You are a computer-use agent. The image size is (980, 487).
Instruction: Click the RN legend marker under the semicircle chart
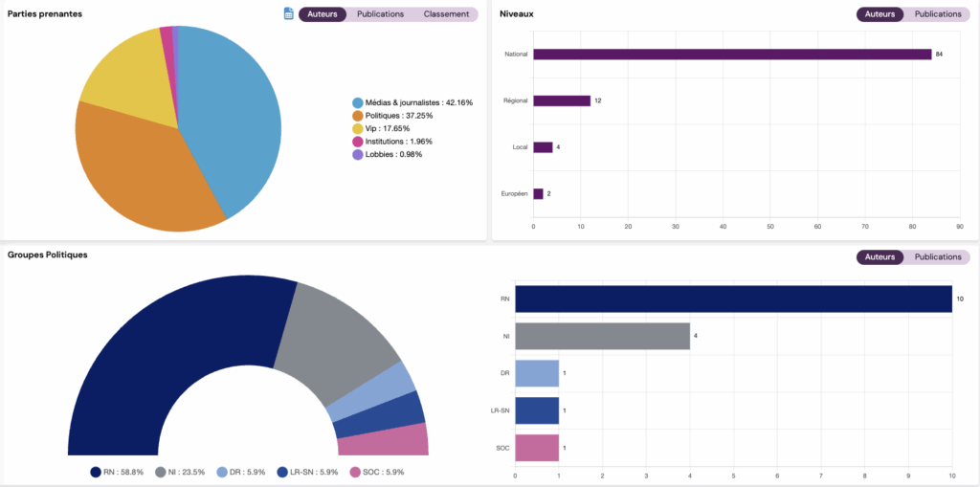[96, 472]
